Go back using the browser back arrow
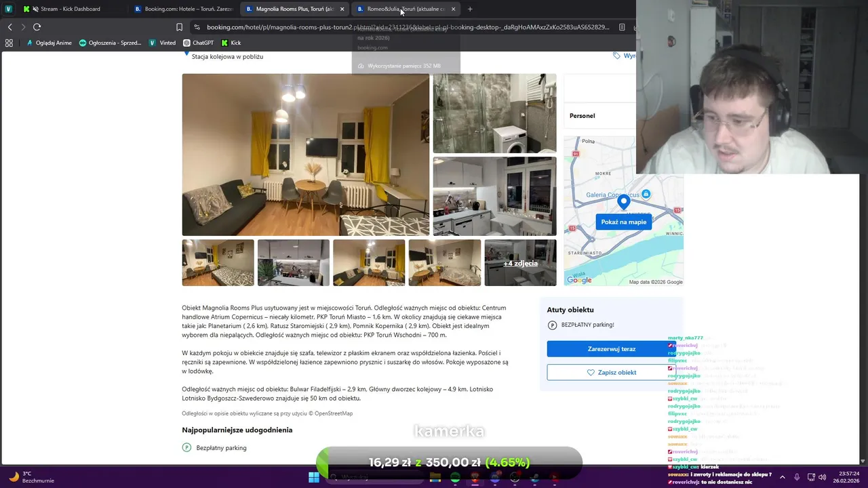The width and height of the screenshot is (868, 488). coord(9,27)
